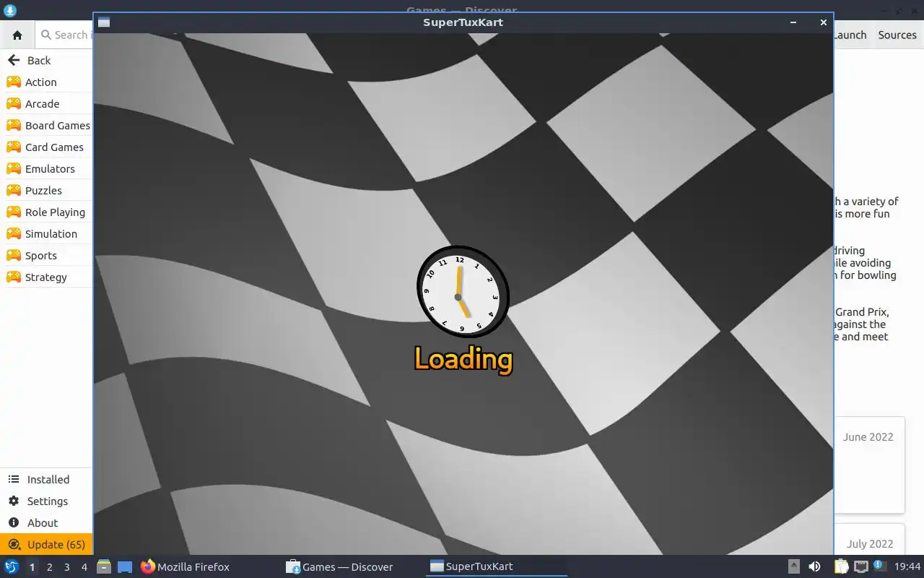This screenshot has height=578, width=924.
Task: Minimize the SuperTuxKart window
Action: pos(793,22)
